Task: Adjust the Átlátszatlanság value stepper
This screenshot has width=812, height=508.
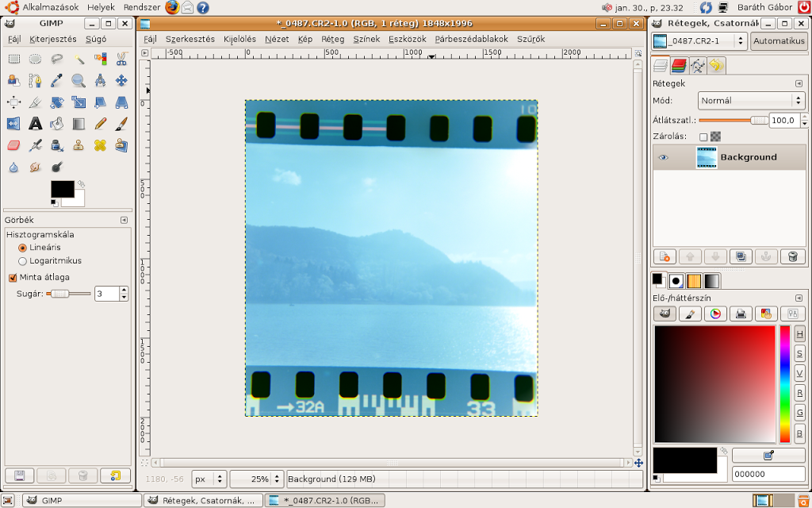Action: [804, 121]
